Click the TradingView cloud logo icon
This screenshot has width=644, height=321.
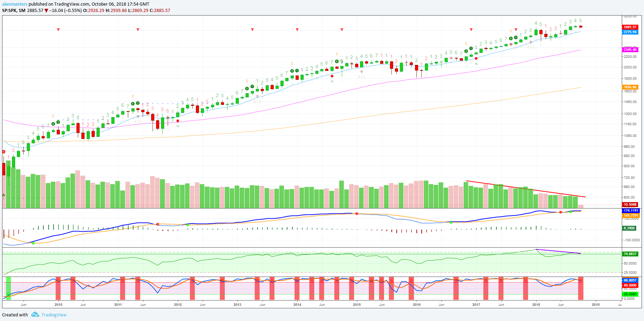[x=35, y=315]
